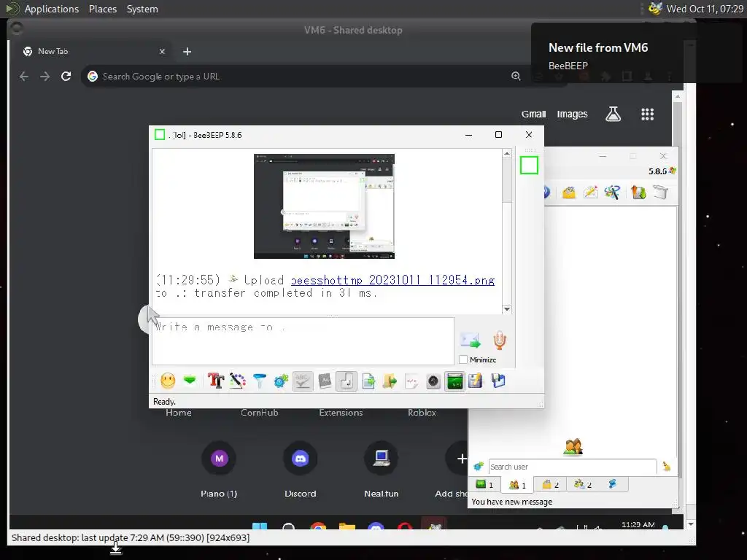The image size is (747, 560).
Task: Open the Places menu
Action: [103, 9]
